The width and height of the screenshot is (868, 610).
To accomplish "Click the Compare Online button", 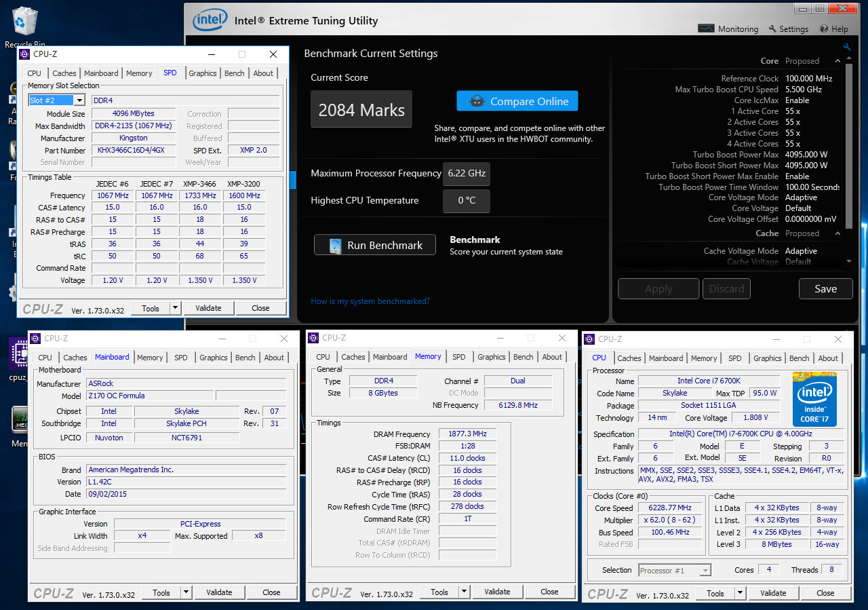I will point(517,101).
